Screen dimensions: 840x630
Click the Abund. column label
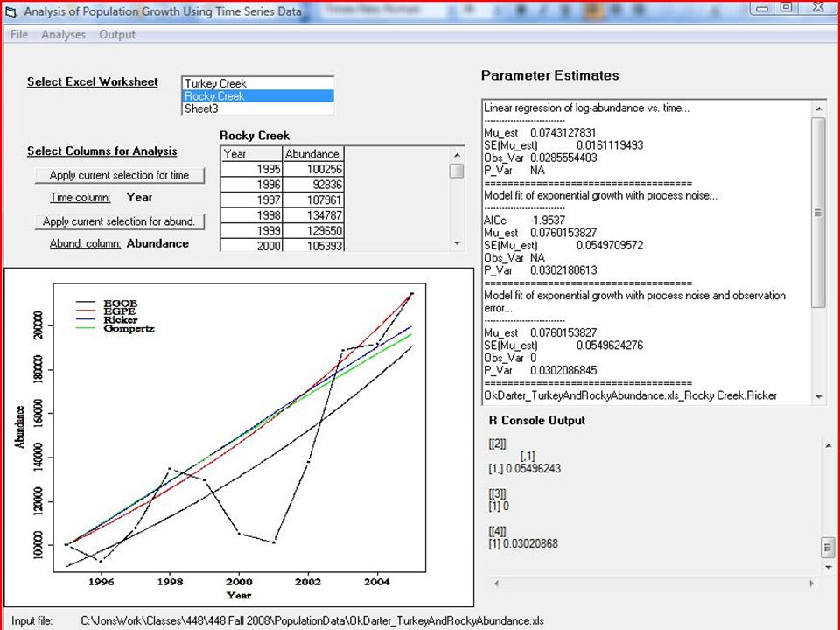[85, 244]
